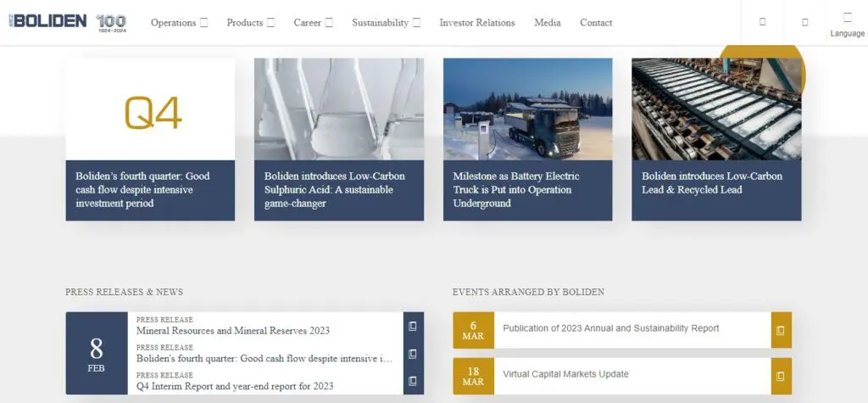
Task: Open the Boliden logo home link
Action: point(47,21)
